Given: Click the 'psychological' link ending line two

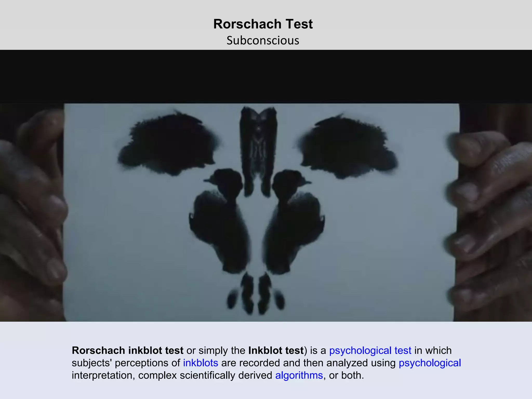Looking at the screenshot, I should coord(430,363).
